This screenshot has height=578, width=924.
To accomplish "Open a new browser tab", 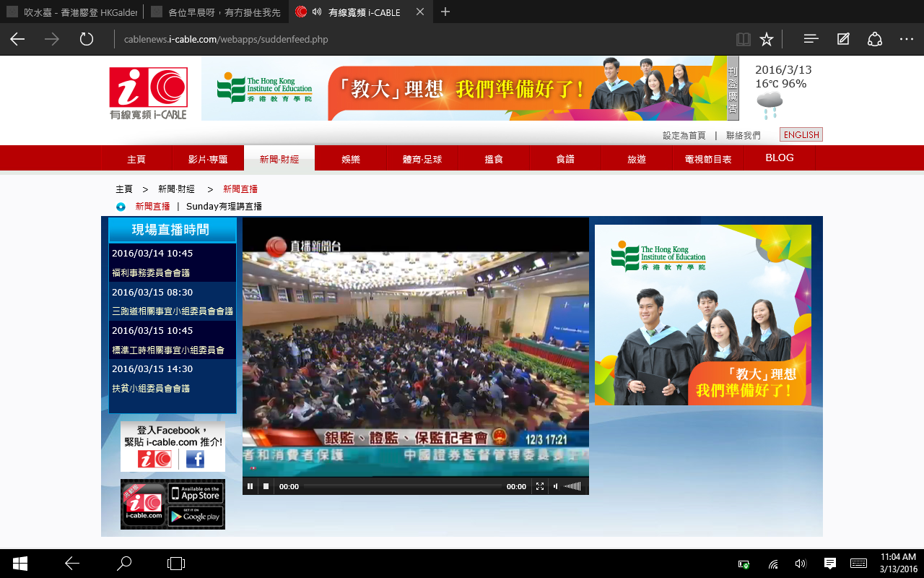I will click(445, 12).
